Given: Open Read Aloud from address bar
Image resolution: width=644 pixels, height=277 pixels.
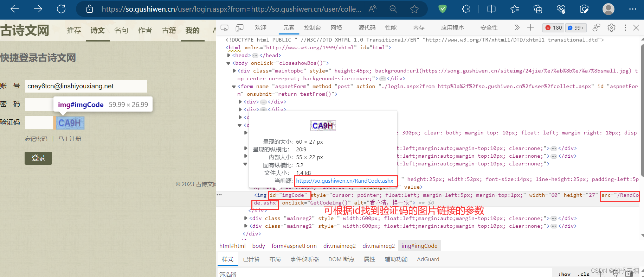Looking at the screenshot, I should tap(373, 9).
